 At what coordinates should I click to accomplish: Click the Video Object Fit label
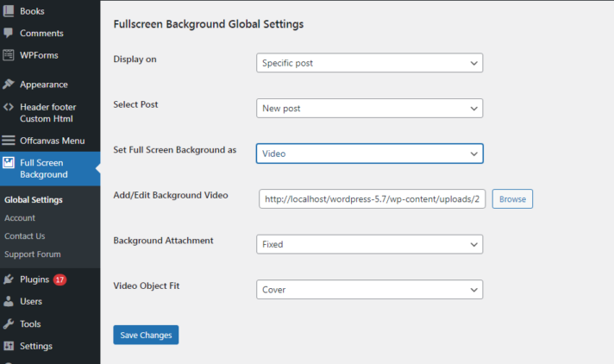click(x=147, y=286)
